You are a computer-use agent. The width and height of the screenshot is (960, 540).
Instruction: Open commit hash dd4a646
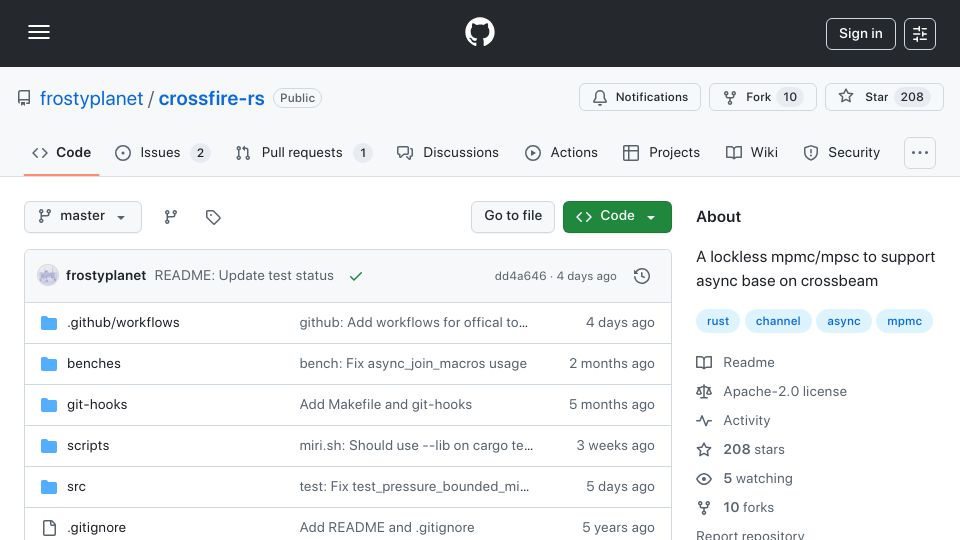[x=520, y=276]
